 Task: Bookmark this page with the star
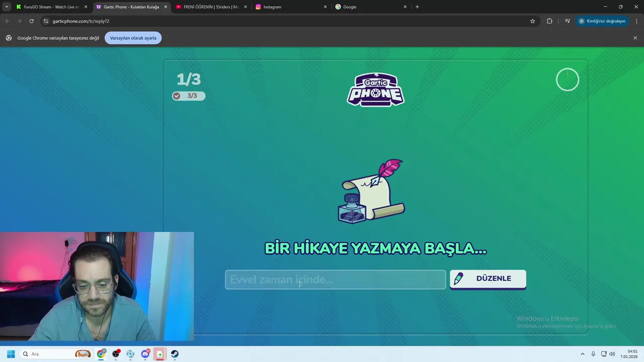tap(532, 21)
